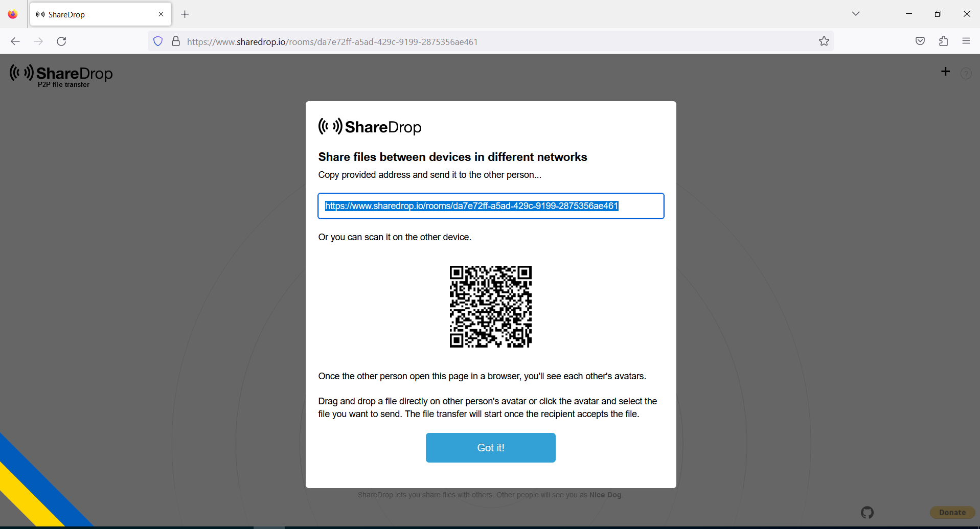Screen dimensions: 980x529
Task: Open the list-all-tabs chevron
Action: (856, 14)
